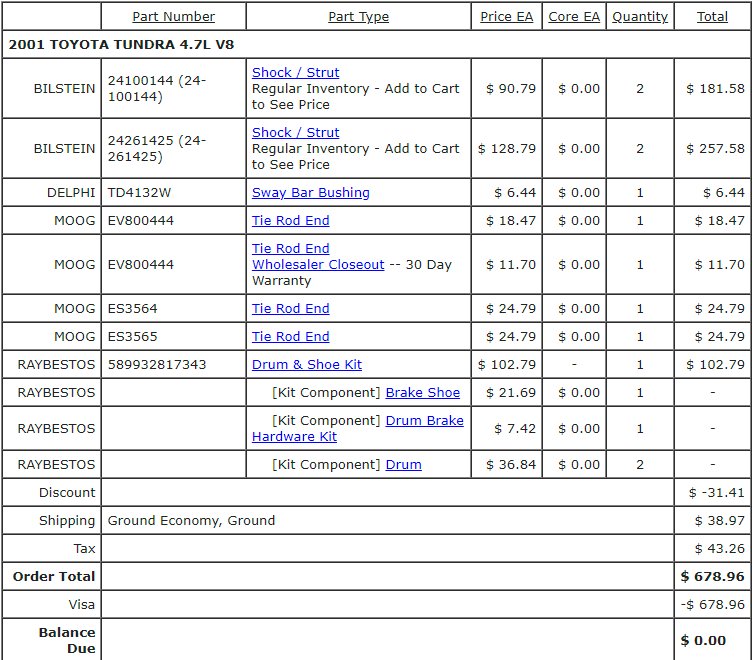This screenshot has width=752, height=660.
Task: Select the $ 7.42 hardware kit price
Action: tap(515, 428)
